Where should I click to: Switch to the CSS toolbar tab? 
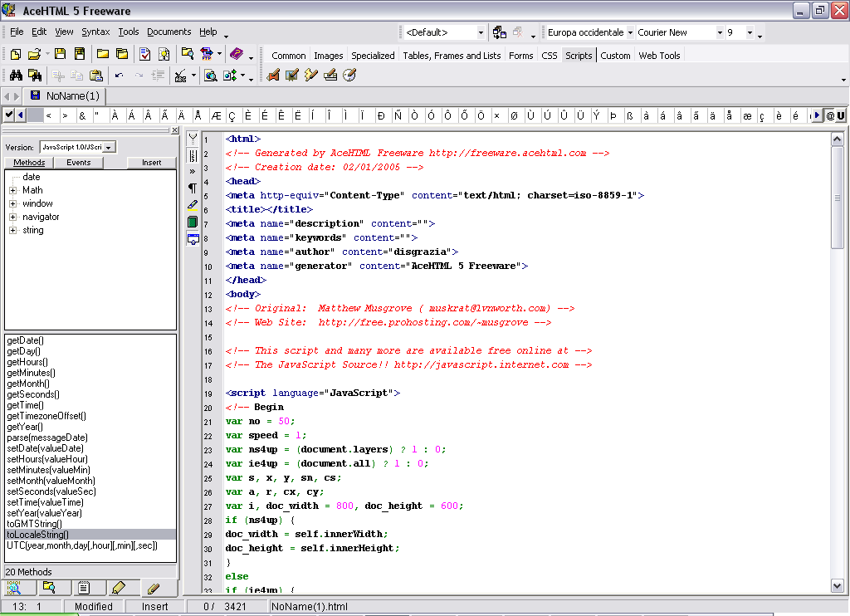pos(550,56)
